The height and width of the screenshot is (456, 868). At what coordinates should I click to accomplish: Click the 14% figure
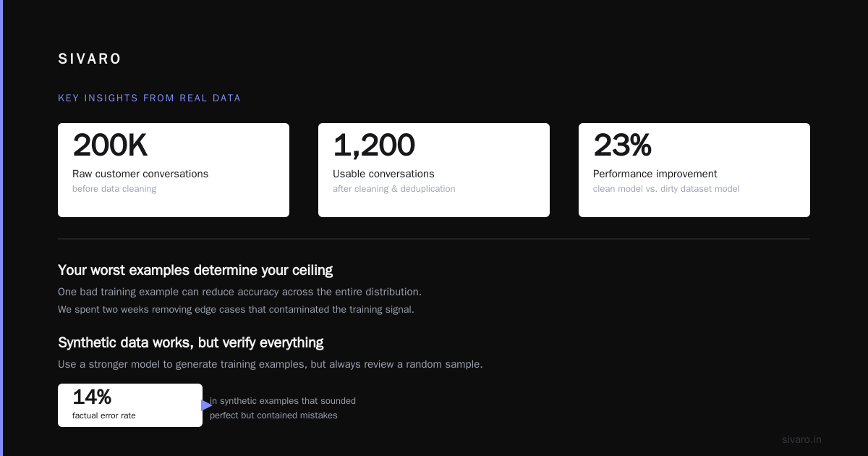tap(92, 397)
